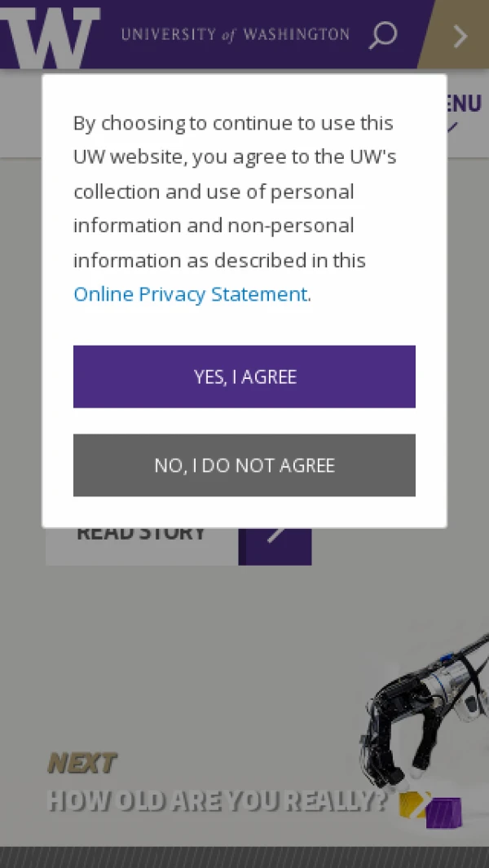The width and height of the screenshot is (489, 868).
Task: Decline with NO, I DO NOT AGREE
Action: 244,465
